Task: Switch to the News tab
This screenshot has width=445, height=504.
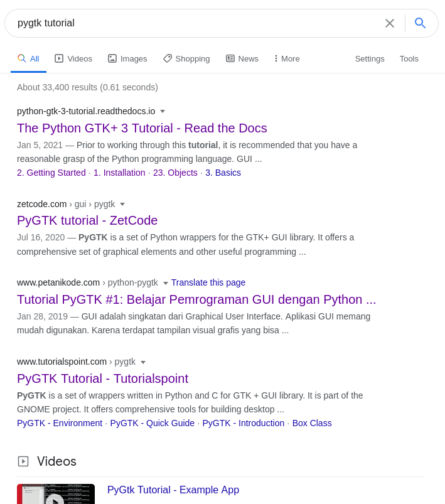Action: (242, 58)
